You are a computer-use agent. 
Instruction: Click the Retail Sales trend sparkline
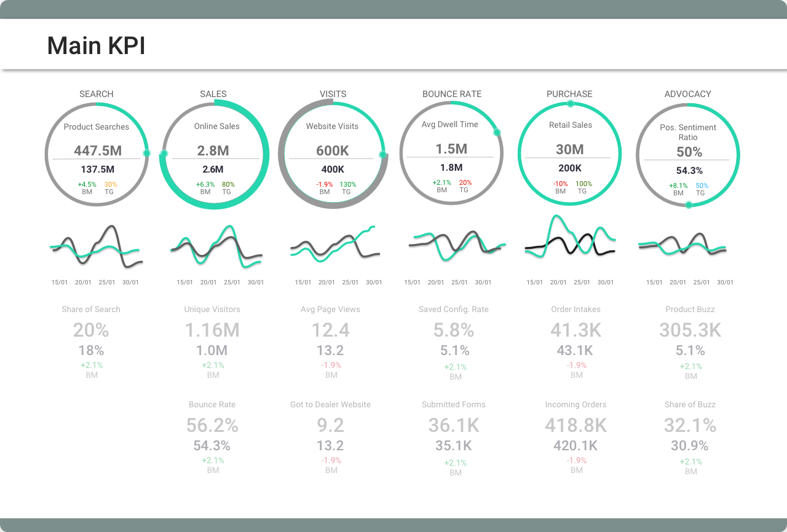569,240
